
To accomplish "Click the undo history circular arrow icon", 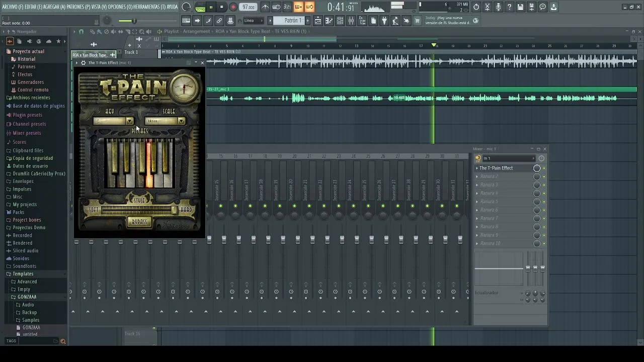I will pos(476,7).
